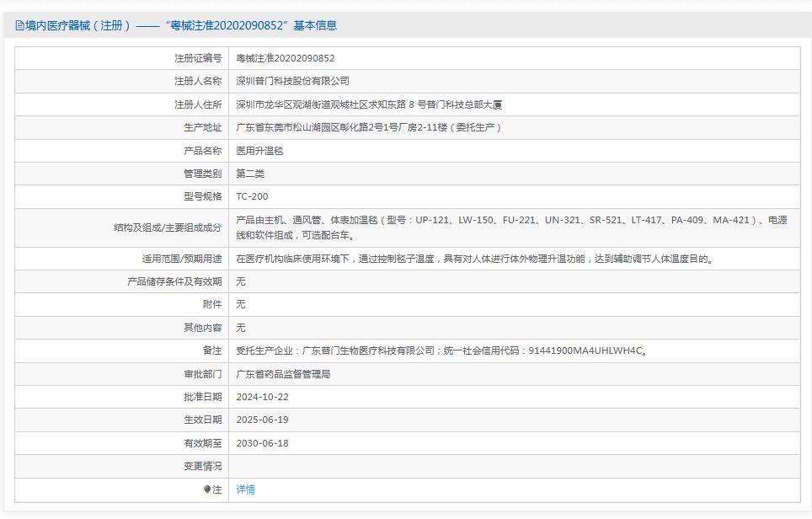Click approval department 广东省药品监督管理局
Screen dimensions: 812x519
click(283, 374)
